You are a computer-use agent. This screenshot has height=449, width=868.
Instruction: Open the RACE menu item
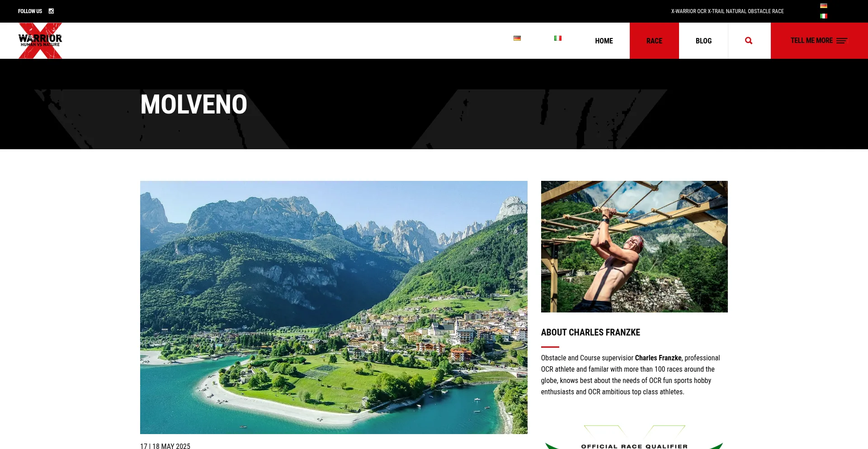coord(654,41)
